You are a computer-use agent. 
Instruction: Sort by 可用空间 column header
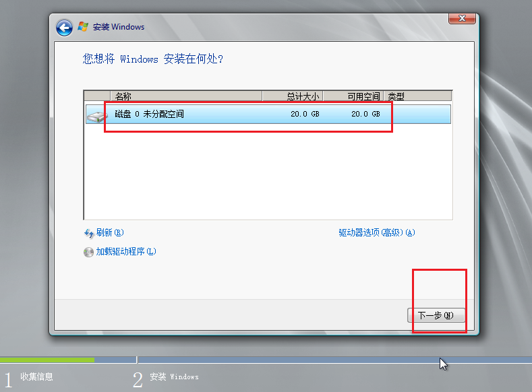click(x=353, y=96)
